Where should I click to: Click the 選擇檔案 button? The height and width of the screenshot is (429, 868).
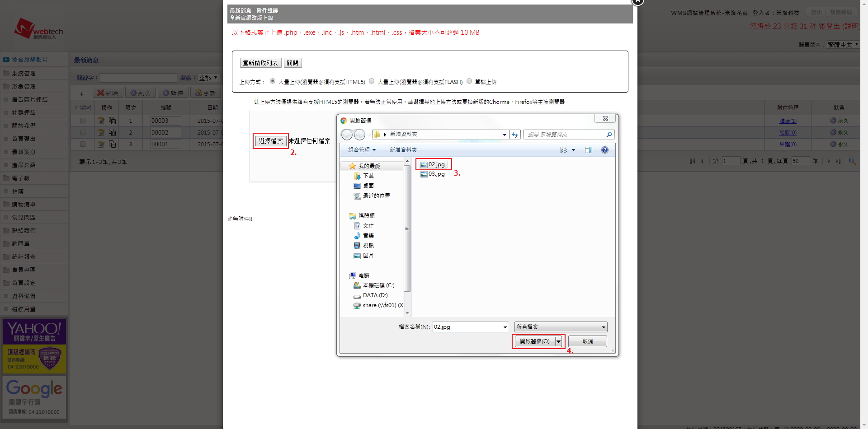(270, 141)
